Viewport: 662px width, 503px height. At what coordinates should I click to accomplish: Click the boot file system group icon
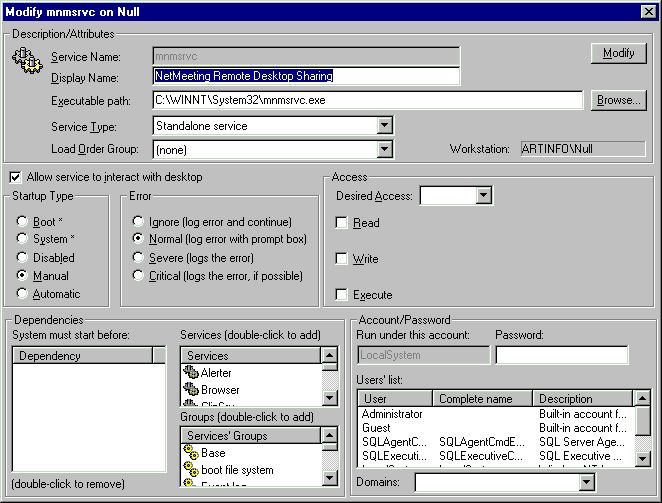tap(192, 470)
